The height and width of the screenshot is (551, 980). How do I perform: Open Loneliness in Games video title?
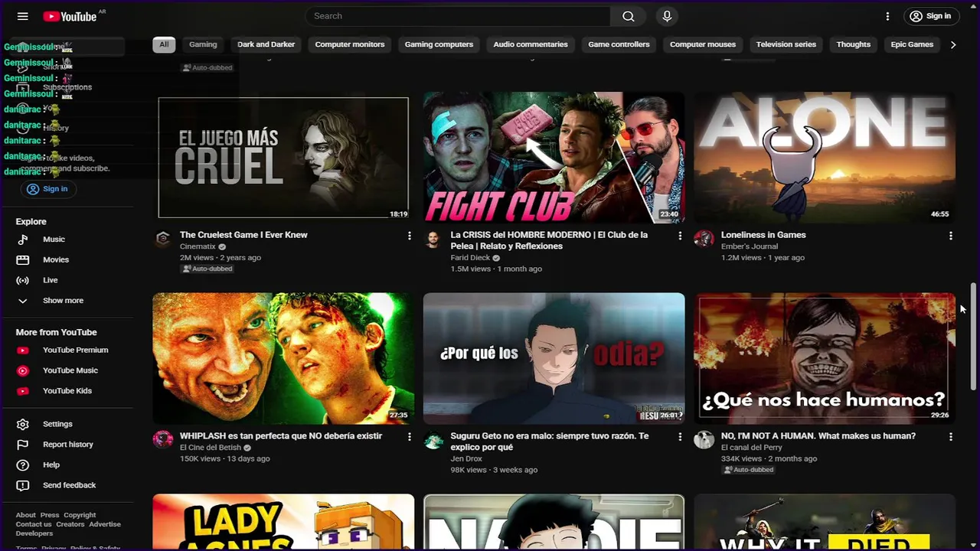763,235
